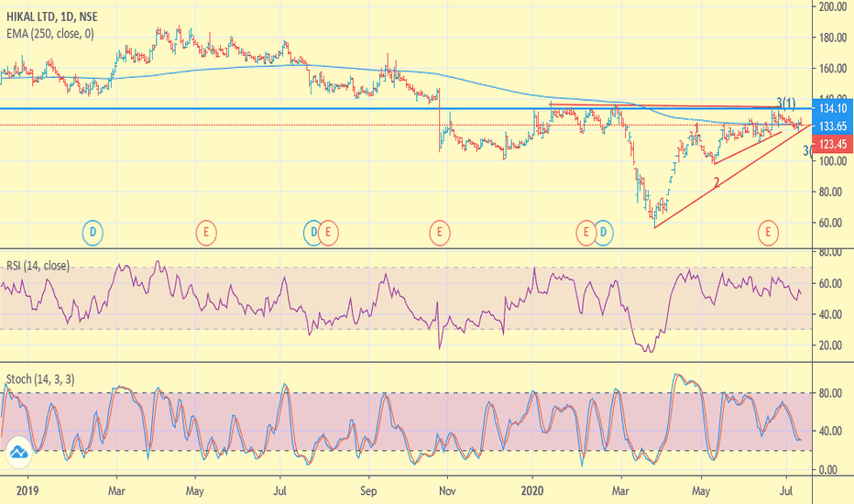Open the earnings marker E near June 2020
Image resolution: width=854 pixels, height=504 pixels.
click(768, 233)
